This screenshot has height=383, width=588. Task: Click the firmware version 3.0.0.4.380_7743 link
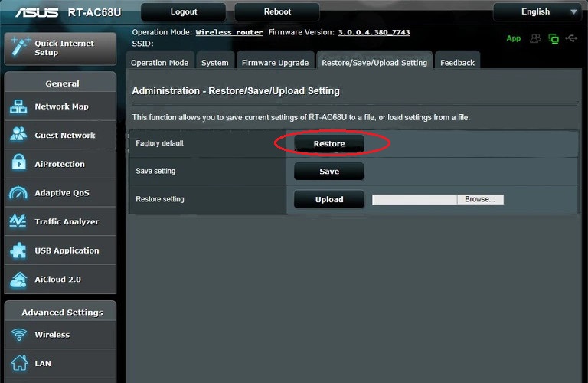[x=374, y=32]
